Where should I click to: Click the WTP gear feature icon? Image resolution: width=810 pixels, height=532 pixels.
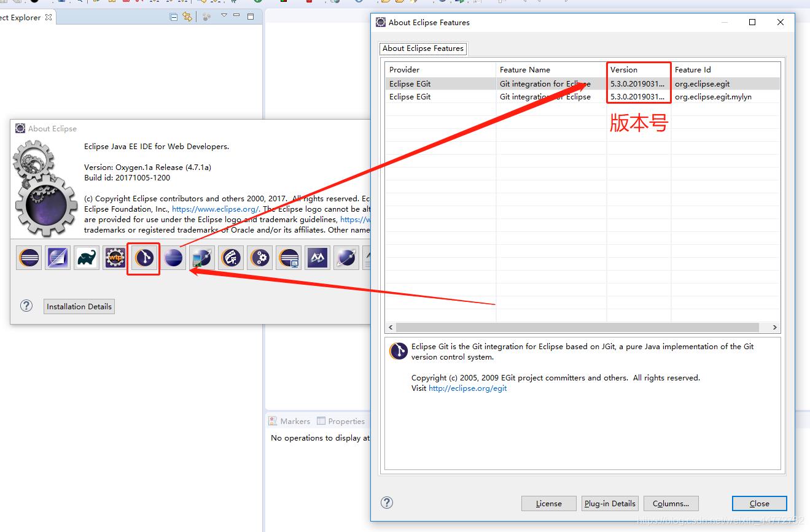coord(115,258)
